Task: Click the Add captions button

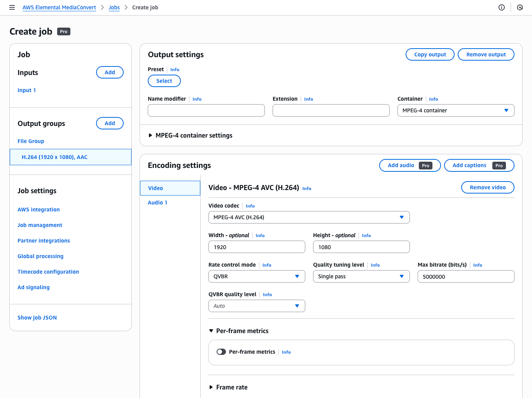Action: 479,165
